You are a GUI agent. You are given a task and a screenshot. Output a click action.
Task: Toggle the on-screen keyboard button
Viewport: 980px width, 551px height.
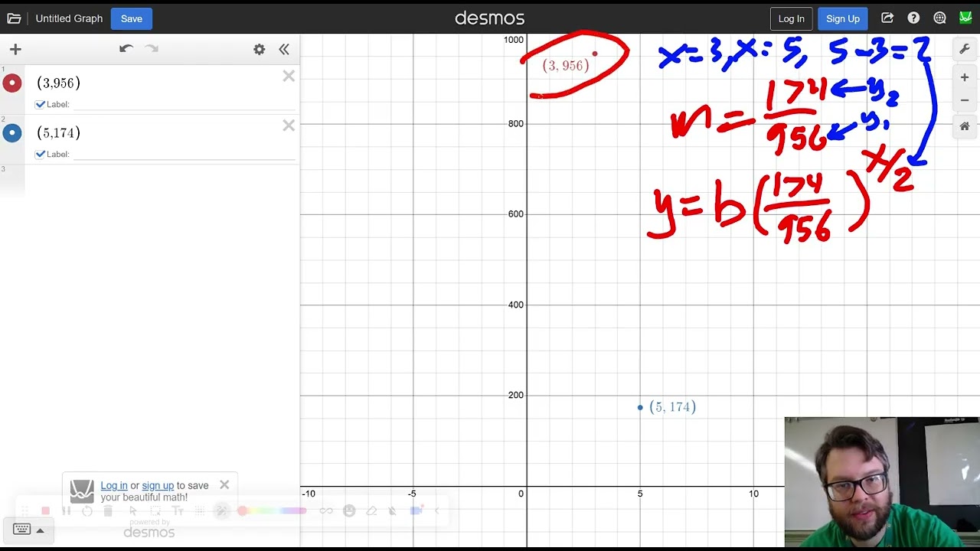[x=21, y=530]
